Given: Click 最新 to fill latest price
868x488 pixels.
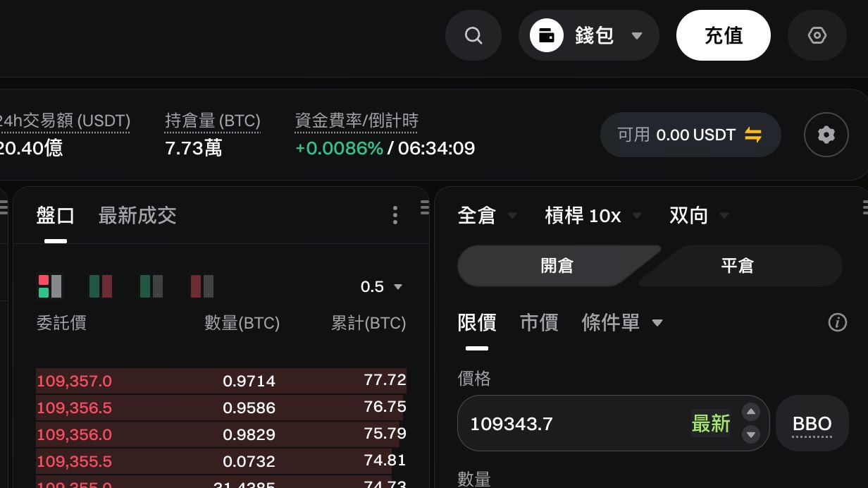Looking at the screenshot, I should [x=710, y=424].
